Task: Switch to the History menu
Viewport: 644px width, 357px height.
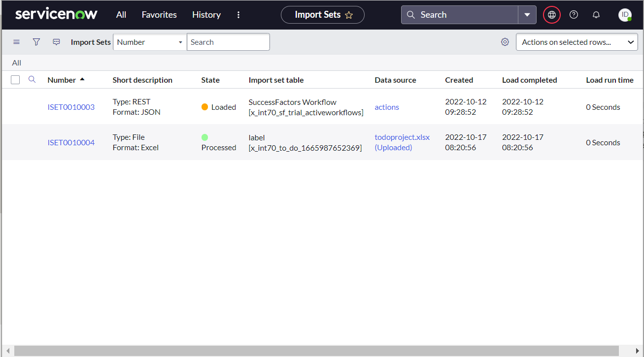Action: coord(206,14)
